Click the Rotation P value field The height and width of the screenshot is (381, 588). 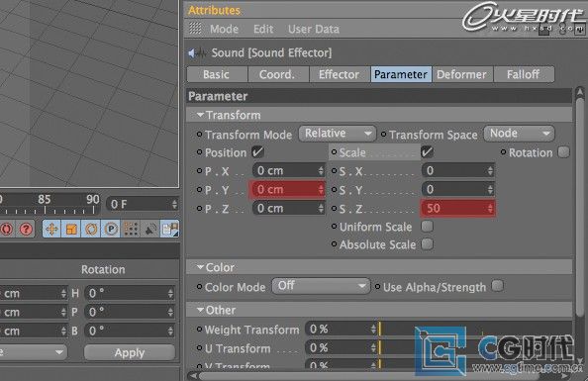pos(130,312)
